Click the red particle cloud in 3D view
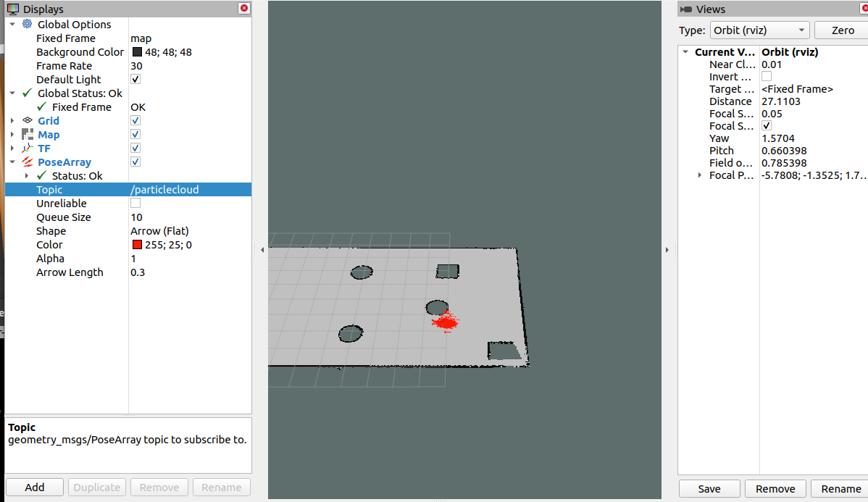The image size is (868, 502). (445, 322)
